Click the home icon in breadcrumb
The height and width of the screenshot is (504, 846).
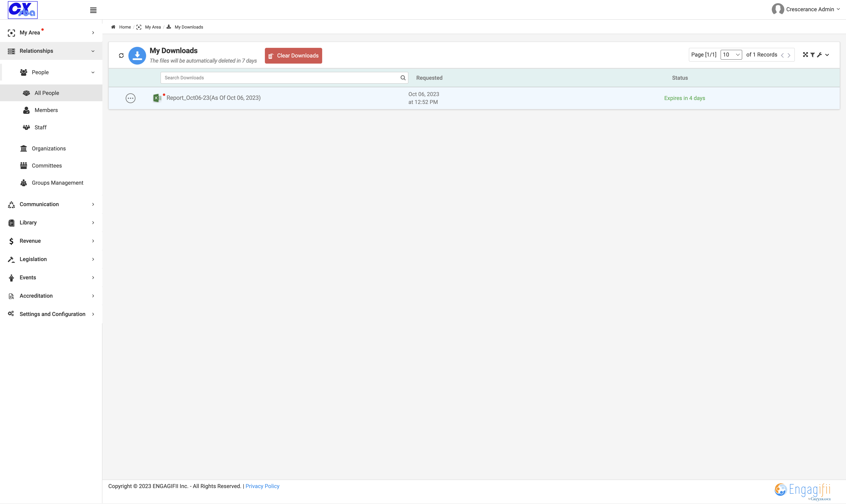click(x=113, y=27)
